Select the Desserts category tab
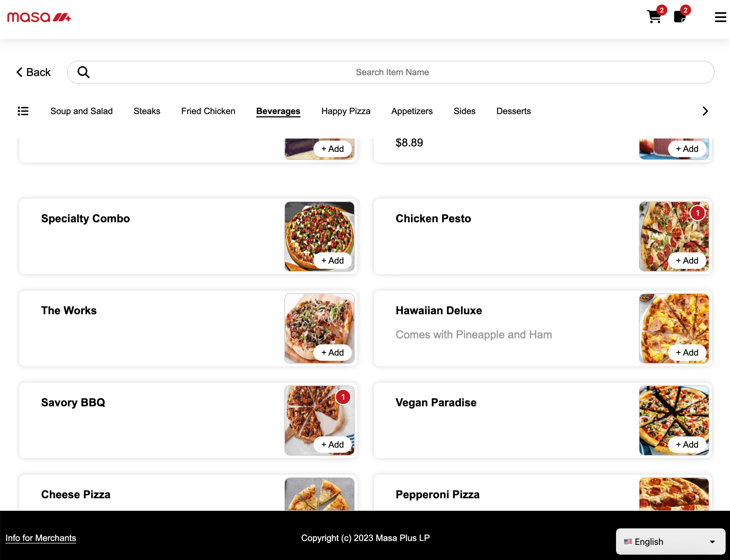This screenshot has height=560, width=730. click(x=513, y=111)
